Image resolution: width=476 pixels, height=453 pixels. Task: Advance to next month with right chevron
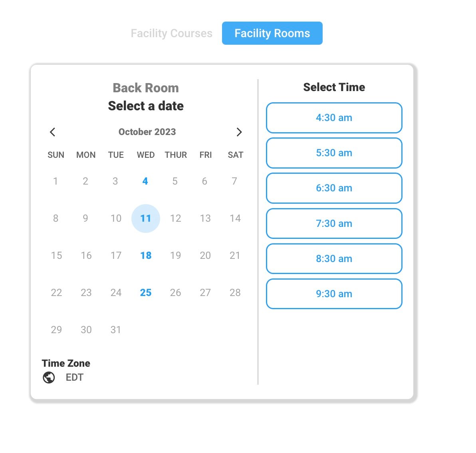239,132
